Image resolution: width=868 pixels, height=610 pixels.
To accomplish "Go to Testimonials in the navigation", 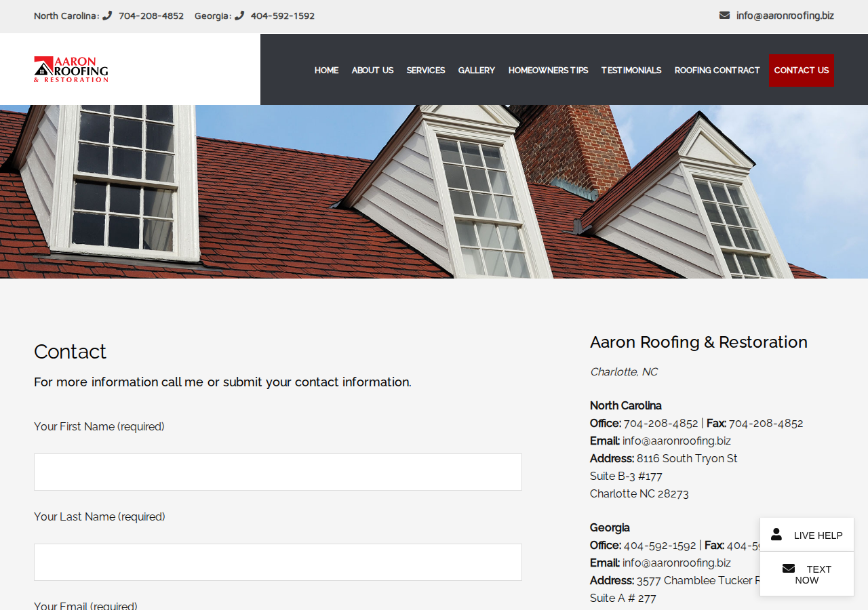I will (x=631, y=70).
